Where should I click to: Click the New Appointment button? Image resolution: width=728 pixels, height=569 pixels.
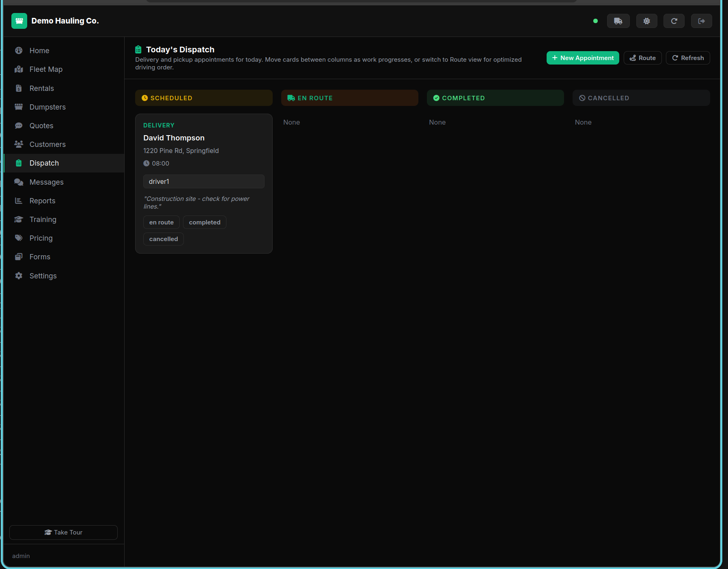coord(582,58)
